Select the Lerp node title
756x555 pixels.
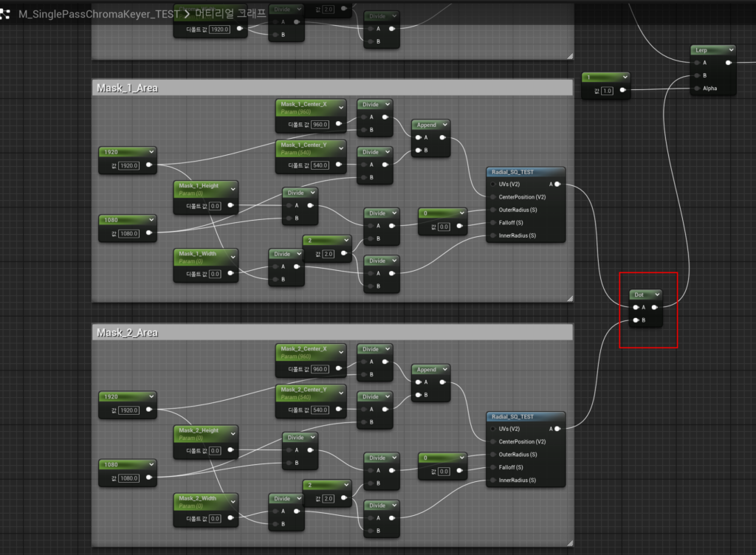701,50
